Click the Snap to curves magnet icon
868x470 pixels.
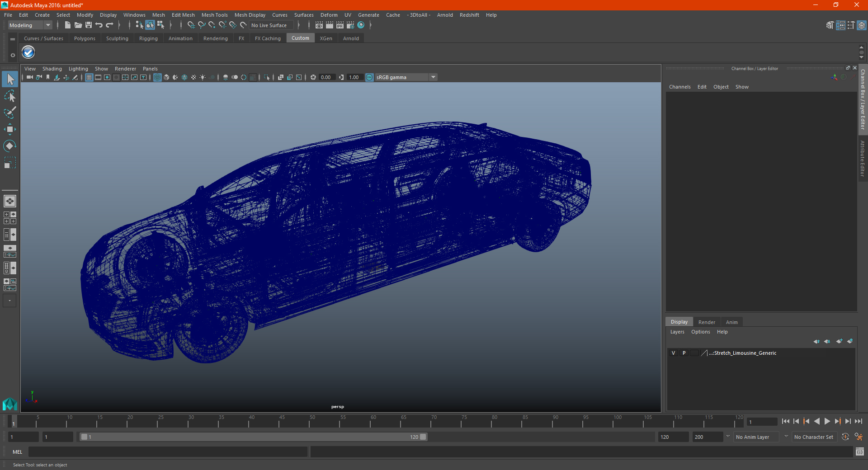pyautogui.click(x=202, y=25)
